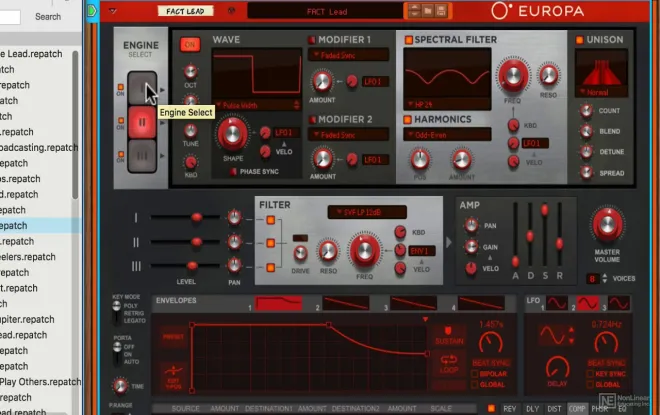
Task: Click the Spectral Filter RESO knob
Action: click(548, 75)
